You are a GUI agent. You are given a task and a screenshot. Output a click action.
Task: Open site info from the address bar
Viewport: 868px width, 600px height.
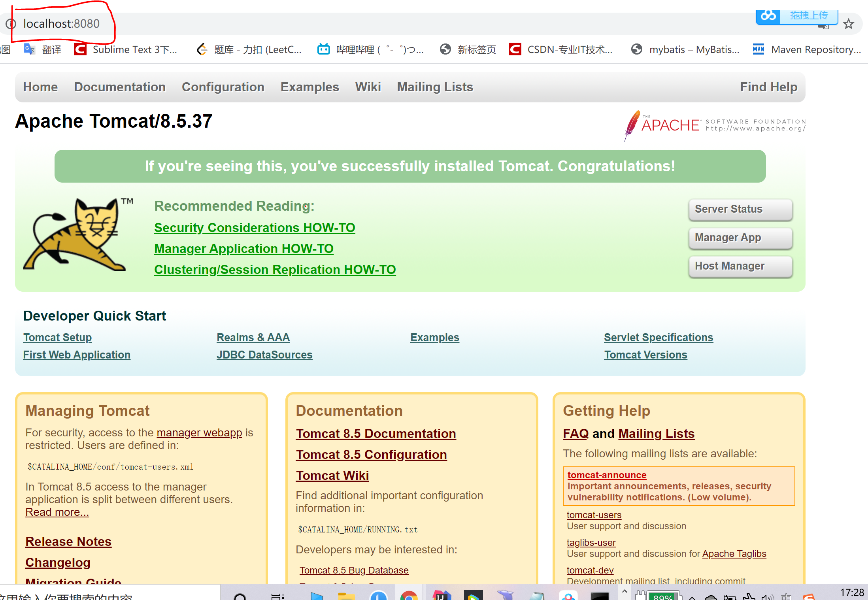click(11, 24)
